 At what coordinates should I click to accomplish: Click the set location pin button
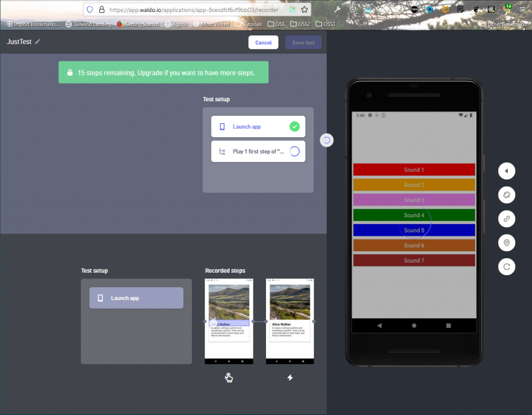[507, 243]
